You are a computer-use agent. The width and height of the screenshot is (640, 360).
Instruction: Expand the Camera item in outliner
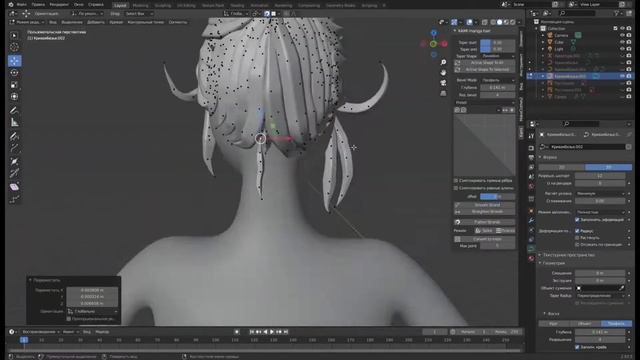[x=543, y=35]
